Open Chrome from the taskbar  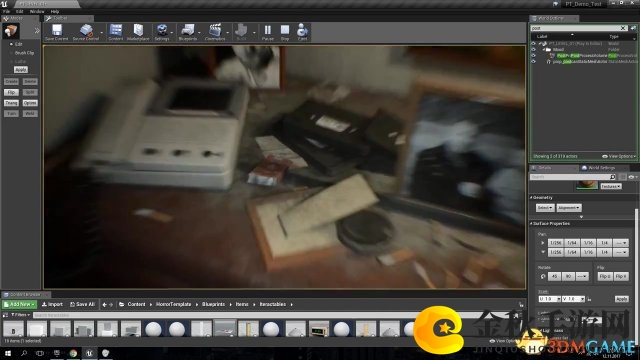point(73,353)
